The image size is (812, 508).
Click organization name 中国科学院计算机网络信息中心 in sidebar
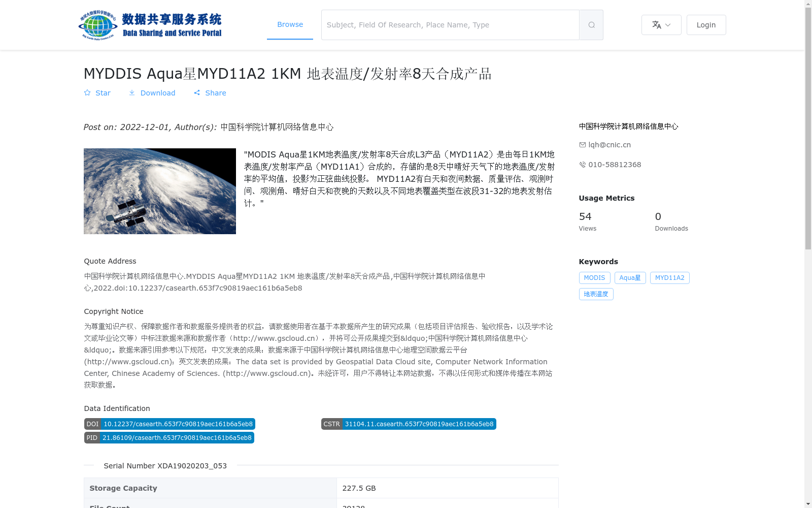(628, 126)
